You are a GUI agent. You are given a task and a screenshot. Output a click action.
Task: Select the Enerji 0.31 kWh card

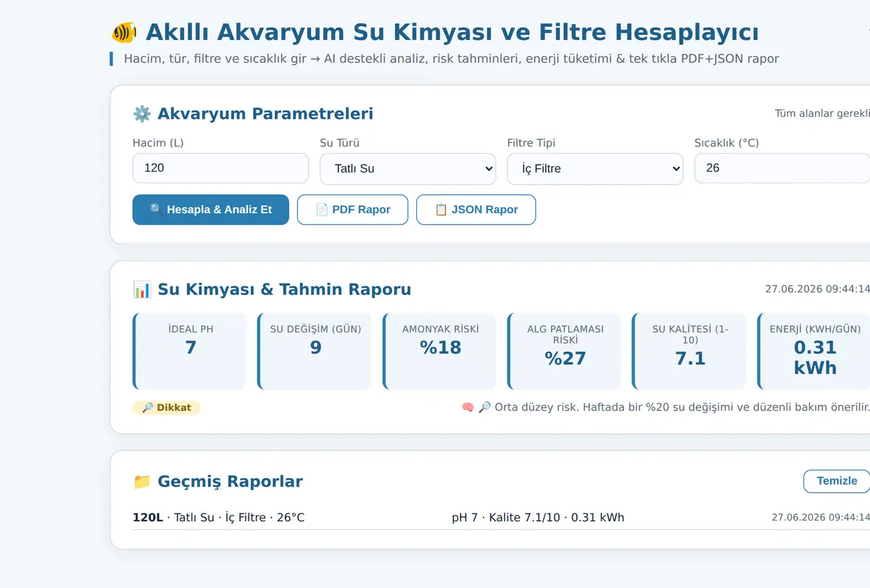(813, 351)
